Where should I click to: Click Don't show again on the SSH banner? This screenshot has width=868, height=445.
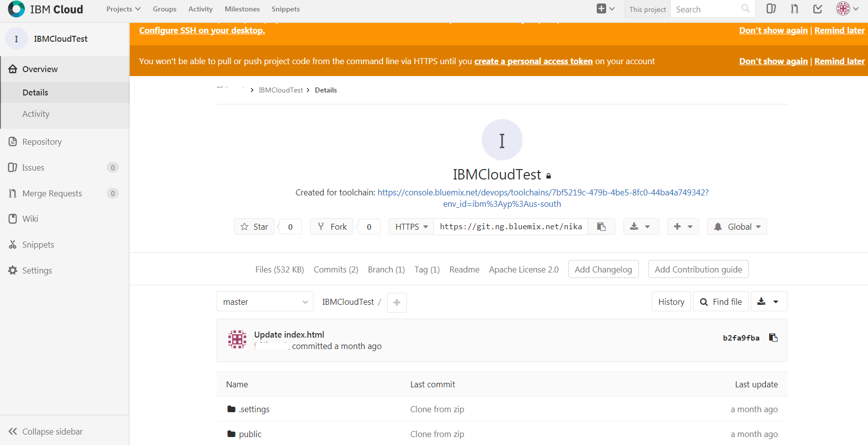pos(773,30)
